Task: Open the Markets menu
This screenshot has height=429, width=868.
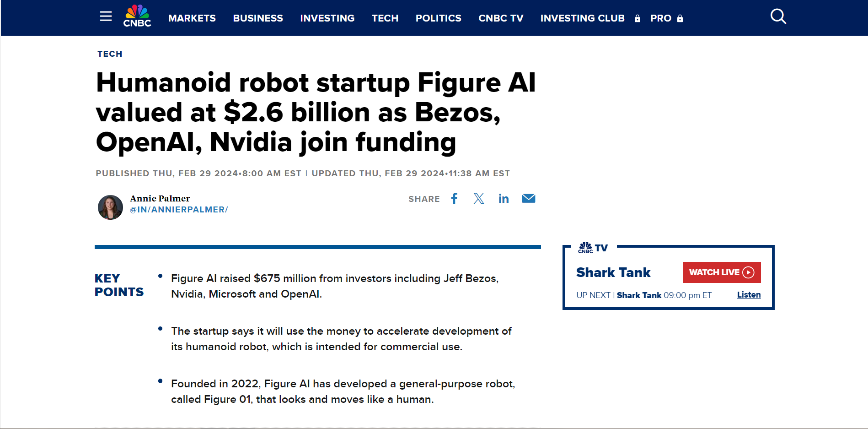Action: pyautogui.click(x=192, y=18)
